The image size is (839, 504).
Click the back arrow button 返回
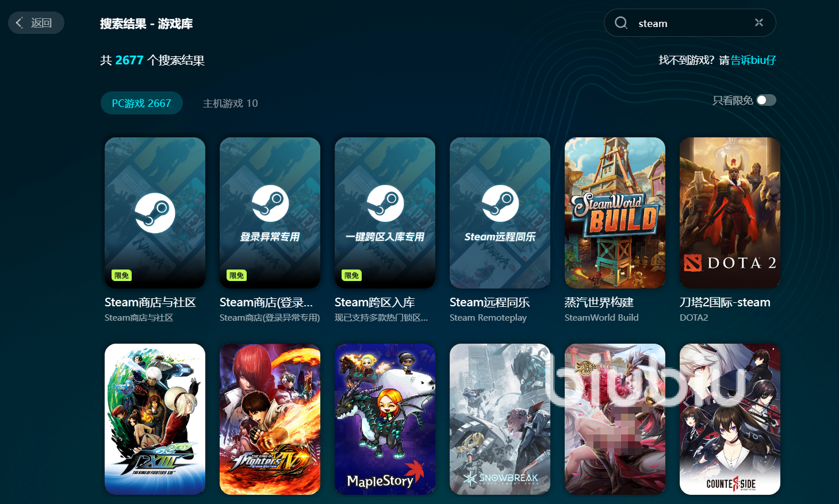pos(36,23)
